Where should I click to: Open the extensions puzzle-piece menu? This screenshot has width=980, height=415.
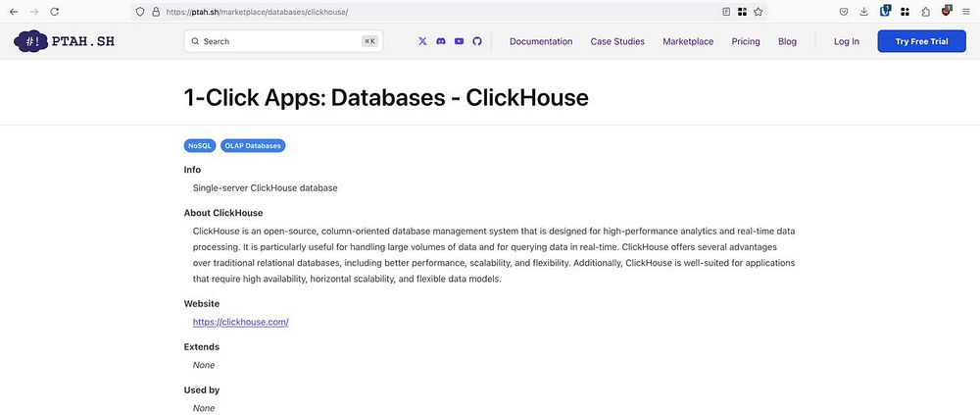pos(926,11)
